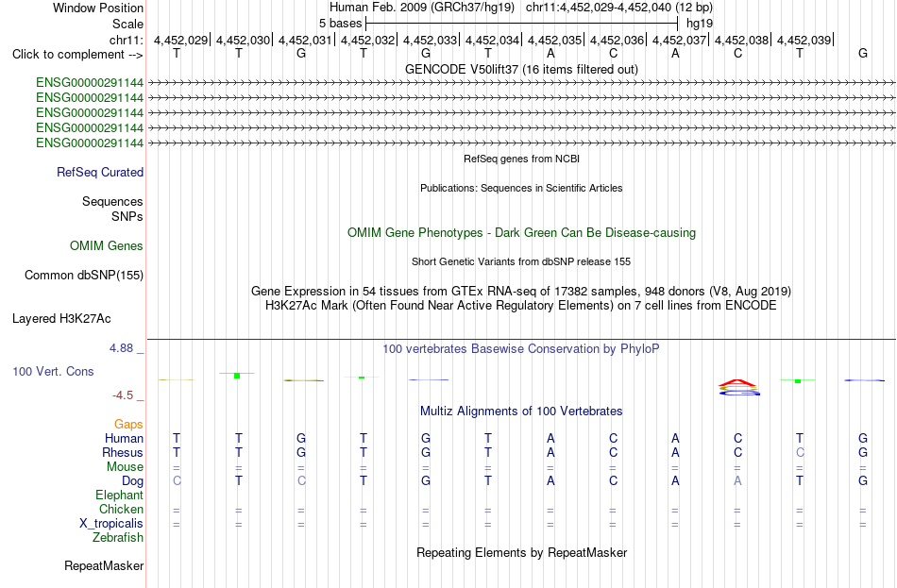The image size is (897, 588).
Task: Click the chr11: ruler label
Action: (127, 40)
